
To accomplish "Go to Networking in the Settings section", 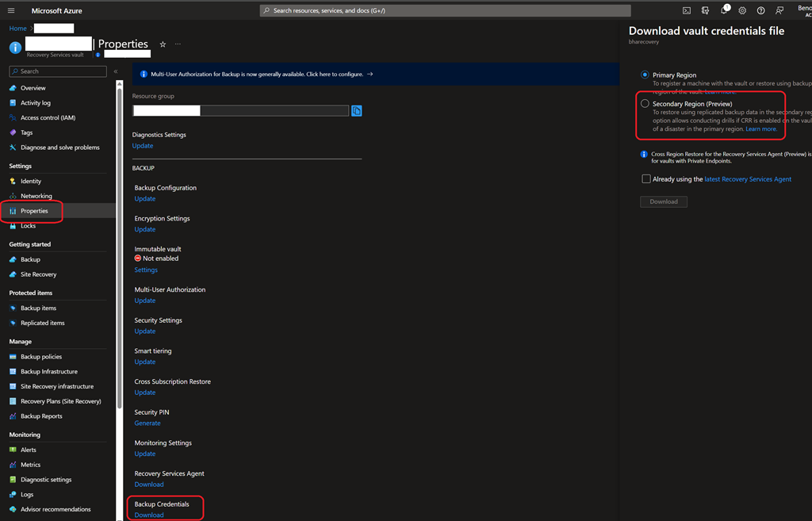I will [36, 196].
